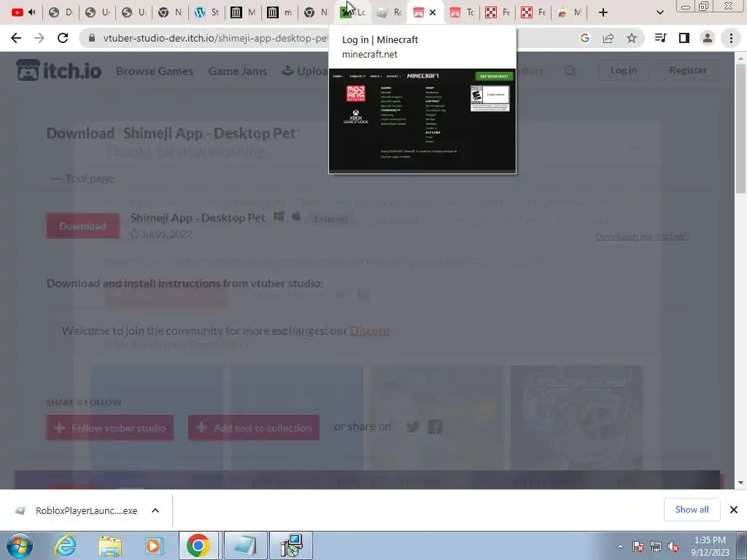
Task: Open the media controls icon
Action: 661,38
